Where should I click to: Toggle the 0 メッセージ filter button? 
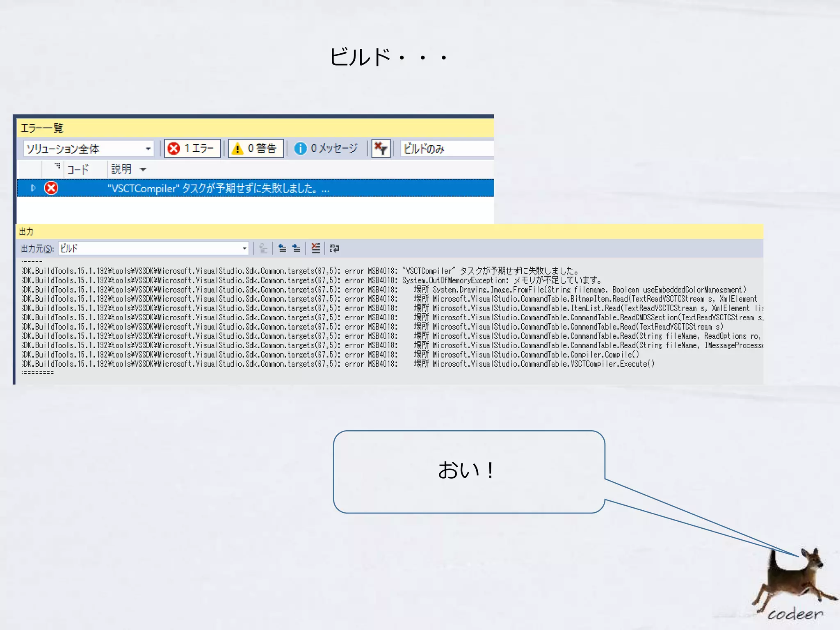(326, 148)
